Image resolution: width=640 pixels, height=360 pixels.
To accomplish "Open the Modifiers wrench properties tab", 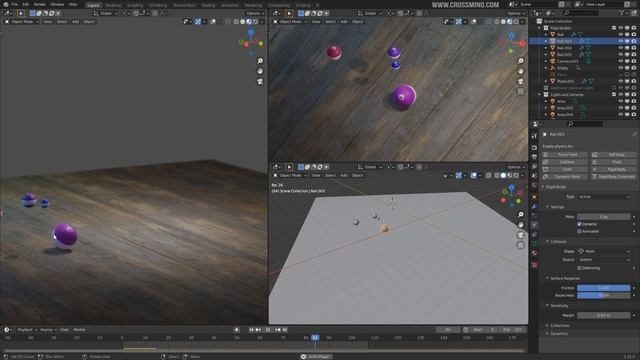I will 535,207.
